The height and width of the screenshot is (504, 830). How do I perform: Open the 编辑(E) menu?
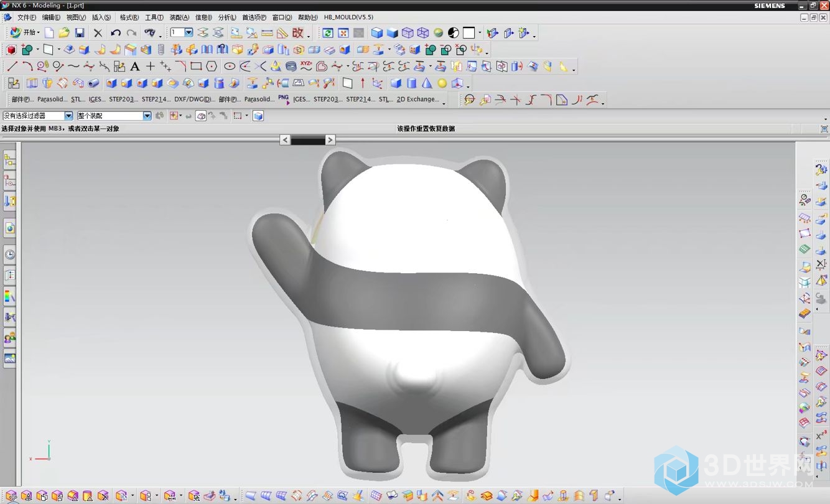click(x=52, y=17)
